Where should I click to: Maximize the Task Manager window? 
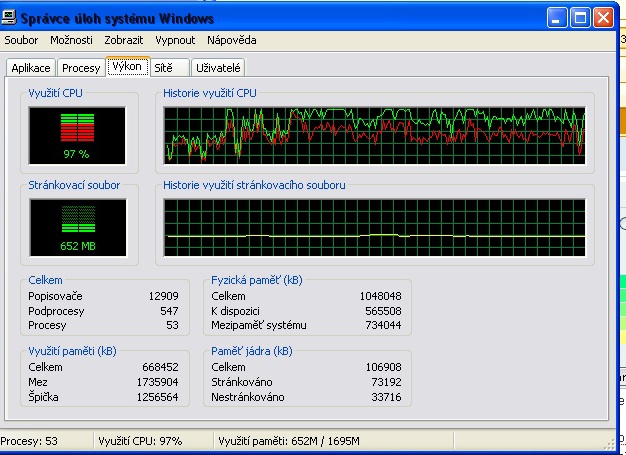(580, 18)
